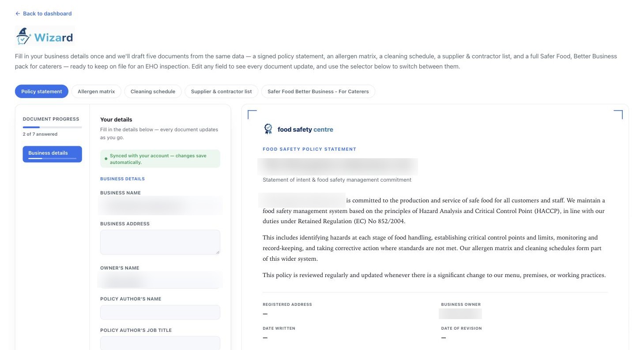Click the "Statement of intent" subtitle line
The image size is (644, 350).
coord(337,180)
